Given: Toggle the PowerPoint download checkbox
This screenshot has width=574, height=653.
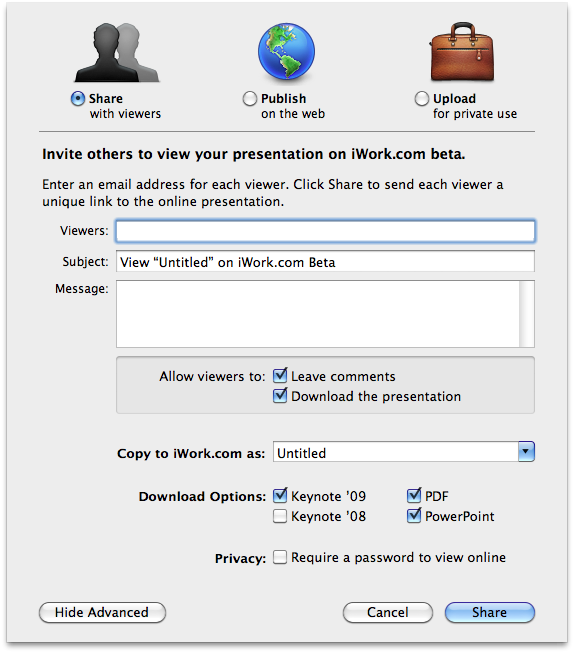Looking at the screenshot, I should pos(414,516).
